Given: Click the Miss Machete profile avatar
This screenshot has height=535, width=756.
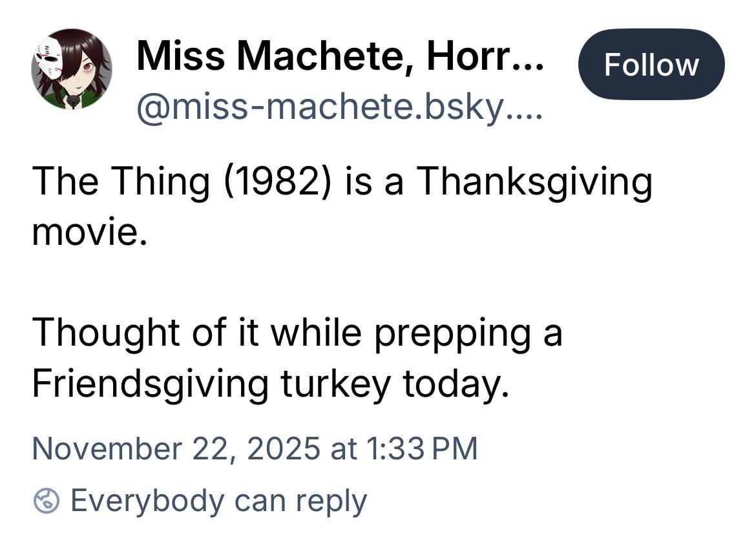Looking at the screenshot, I should [x=71, y=69].
